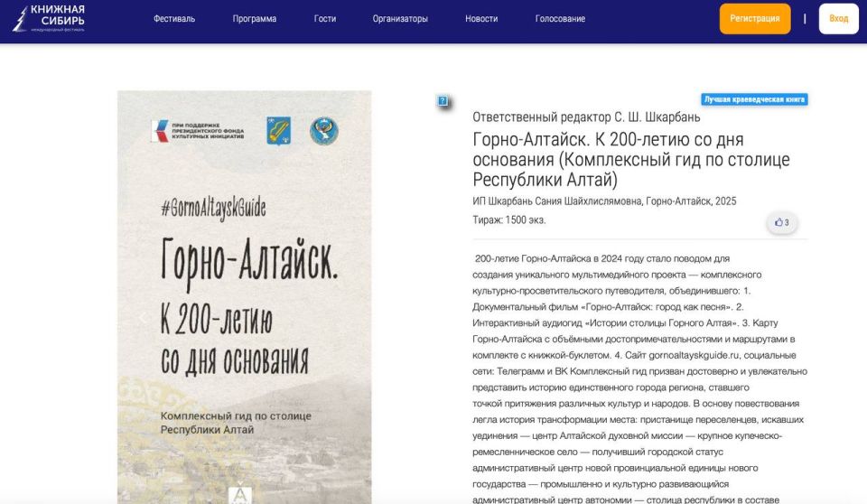Open the Гости page
The width and height of the screenshot is (867, 504).
click(x=325, y=19)
